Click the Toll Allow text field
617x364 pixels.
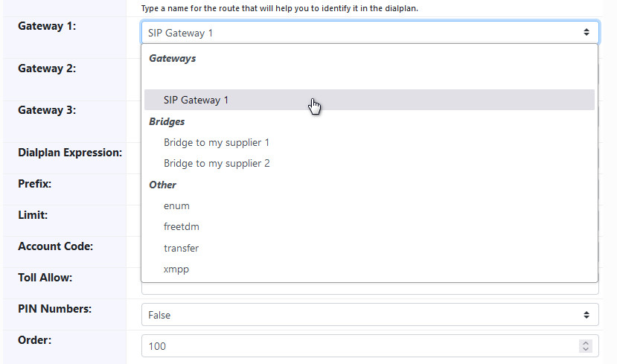point(369,288)
